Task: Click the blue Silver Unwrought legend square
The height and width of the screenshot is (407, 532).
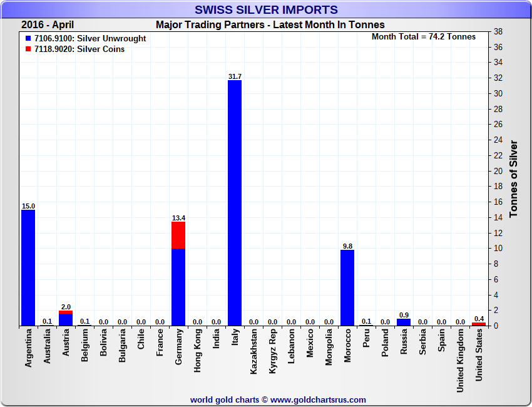Action: click(x=29, y=39)
